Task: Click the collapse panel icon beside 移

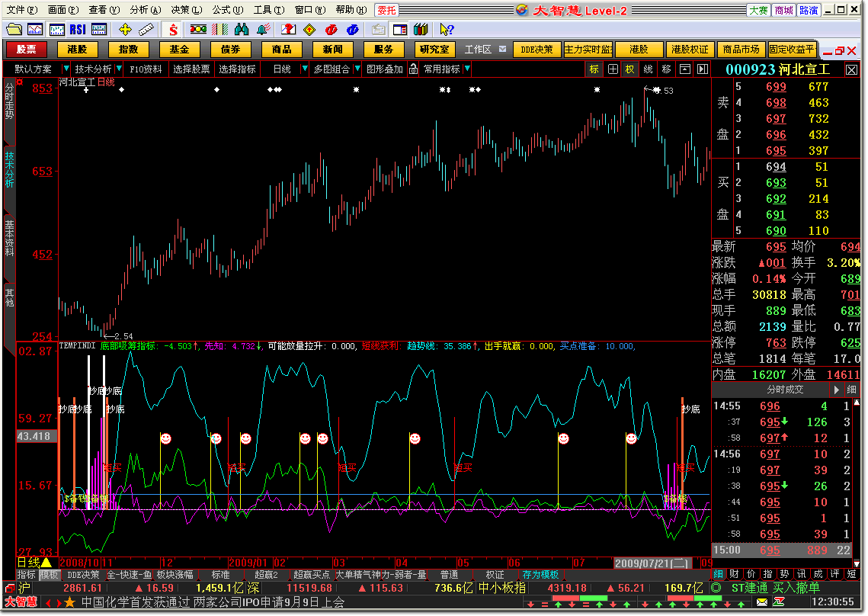Action: coord(685,69)
